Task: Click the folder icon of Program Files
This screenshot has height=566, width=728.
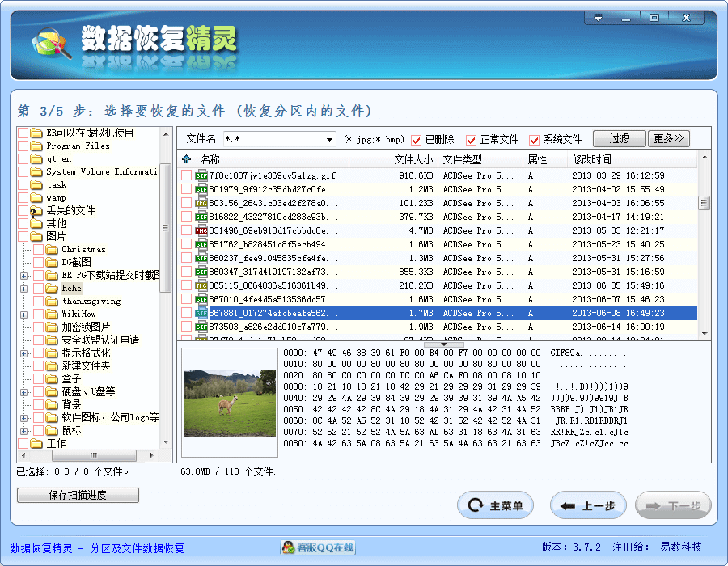Action: click(36, 146)
